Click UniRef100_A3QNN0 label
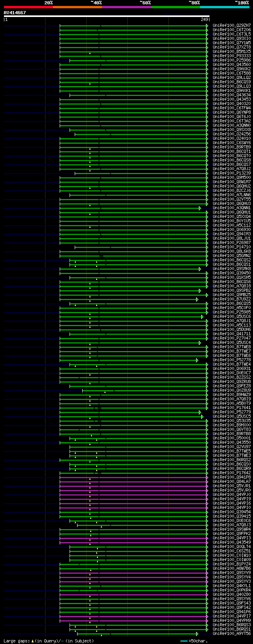 [232, 126]
